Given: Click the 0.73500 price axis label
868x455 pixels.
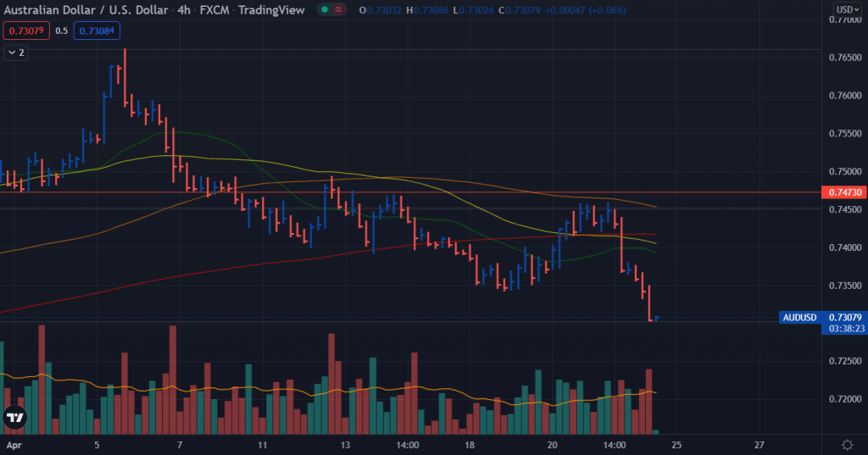Looking at the screenshot, I should pos(845,286).
